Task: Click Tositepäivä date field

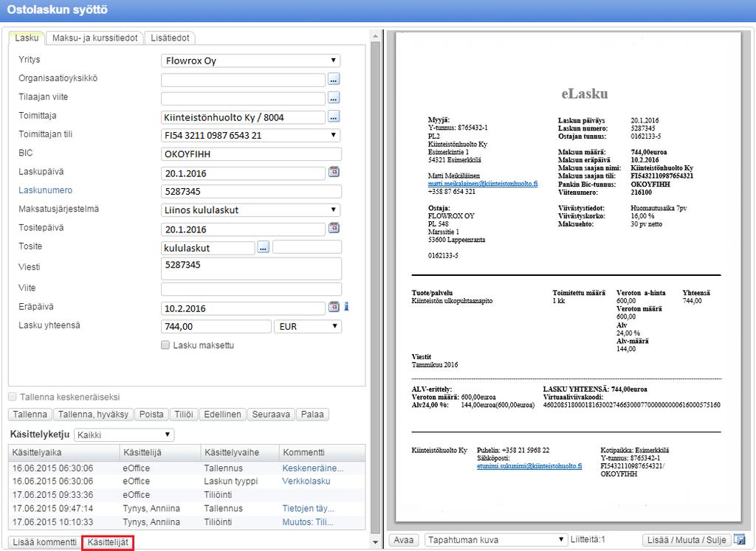Action: coord(243,229)
